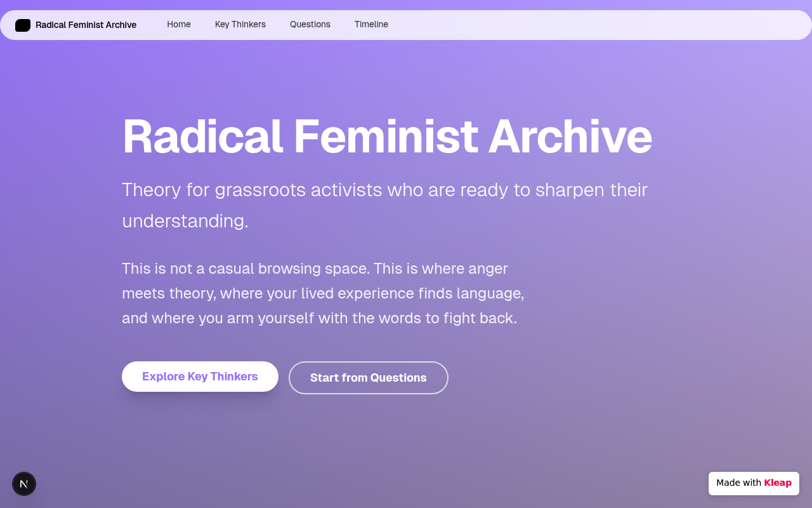Click the words Made with in bottom badge
The image size is (812, 508).
pos(738,483)
